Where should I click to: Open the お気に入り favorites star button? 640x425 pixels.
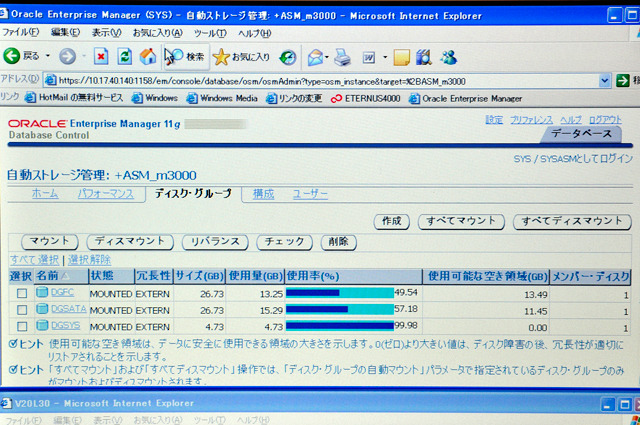(242, 57)
